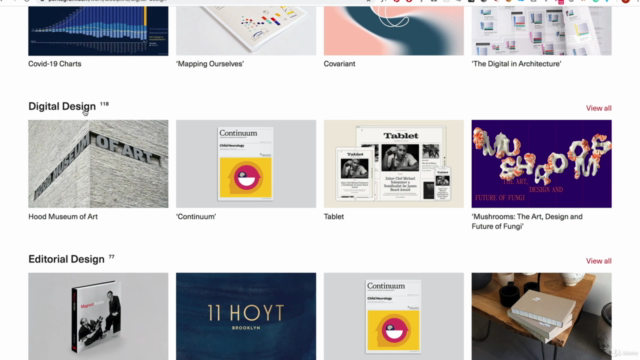Open the Continuum thumbnail under Digital Design
This screenshot has width=640, height=360.
click(x=246, y=164)
